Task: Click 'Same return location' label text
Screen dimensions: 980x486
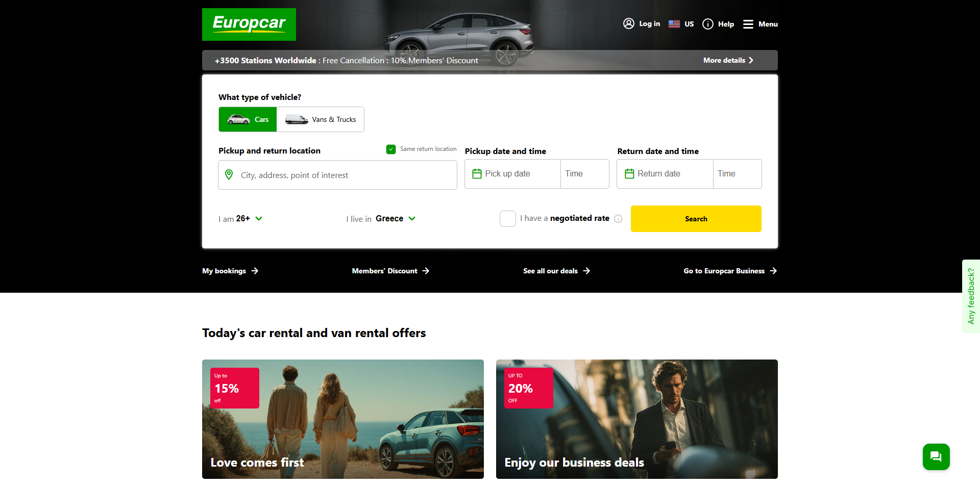Action: (428, 149)
